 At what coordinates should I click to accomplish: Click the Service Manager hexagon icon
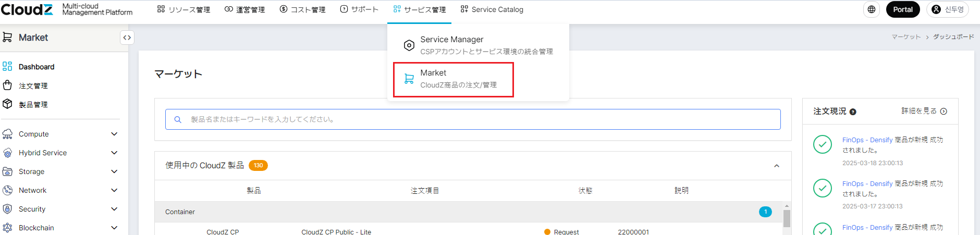(409, 46)
